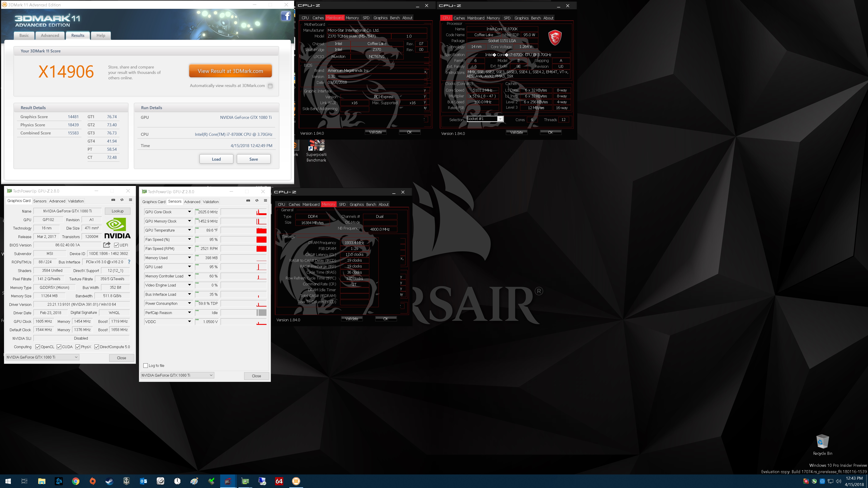Enable automatically view results at 3DMark.com
Screen dimensions: 868x488
pyautogui.click(x=270, y=86)
